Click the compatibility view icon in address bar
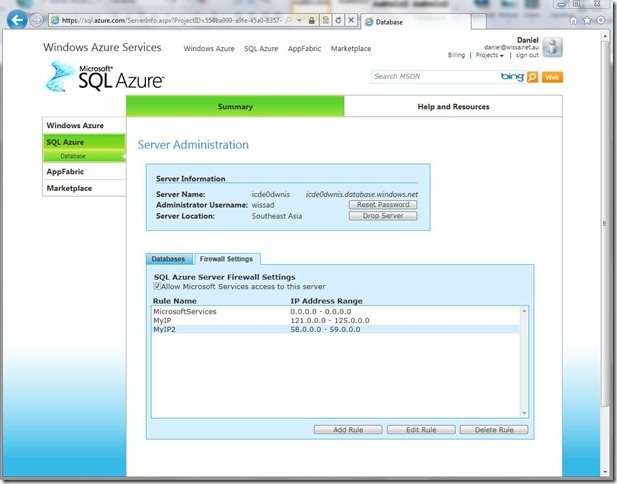 [325, 20]
